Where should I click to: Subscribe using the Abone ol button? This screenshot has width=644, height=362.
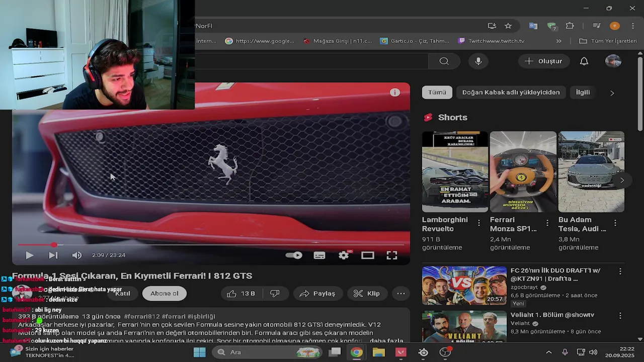tap(164, 294)
